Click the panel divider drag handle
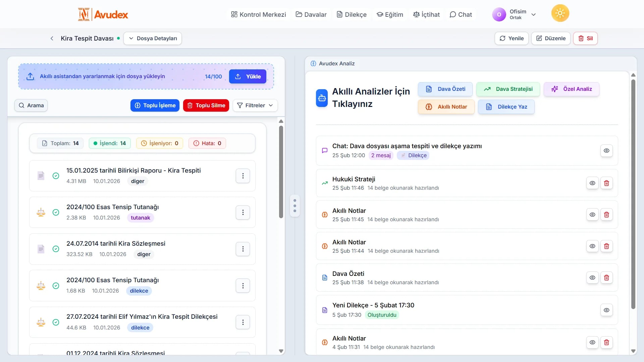 (x=294, y=206)
